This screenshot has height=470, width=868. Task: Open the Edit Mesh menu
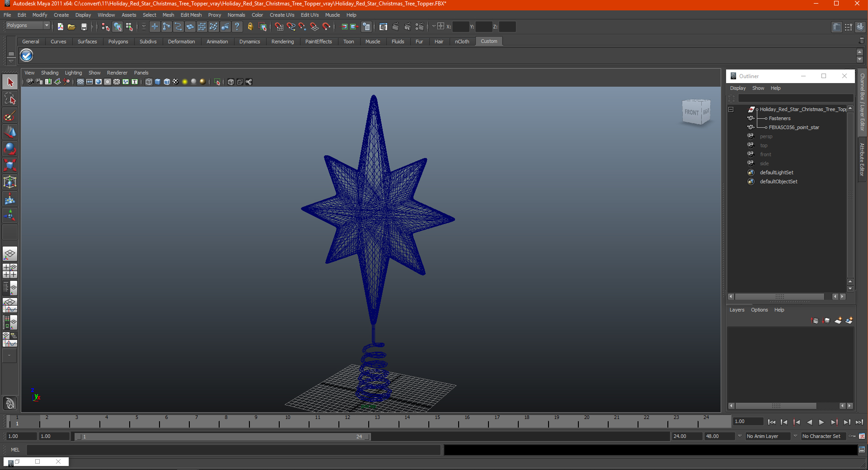click(x=191, y=15)
